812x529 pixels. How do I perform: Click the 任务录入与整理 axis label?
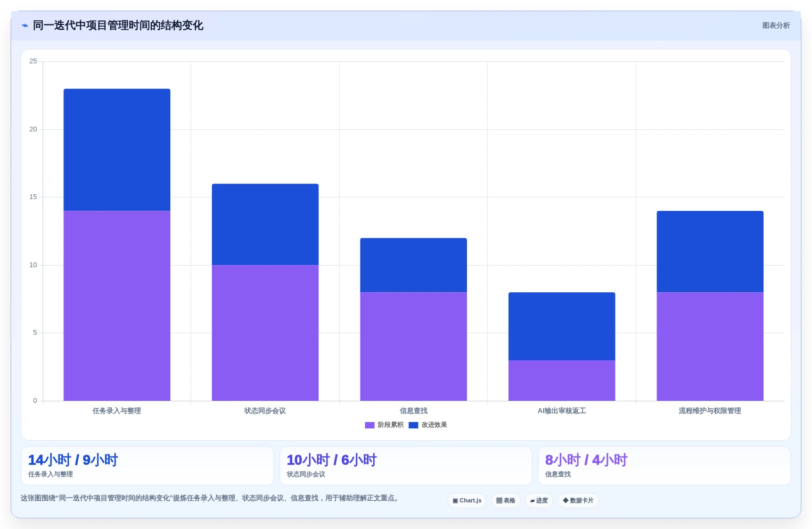pos(117,411)
